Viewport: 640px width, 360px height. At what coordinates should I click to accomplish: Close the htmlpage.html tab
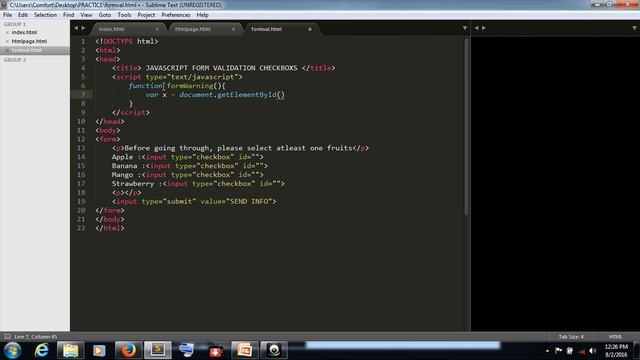tap(233, 29)
